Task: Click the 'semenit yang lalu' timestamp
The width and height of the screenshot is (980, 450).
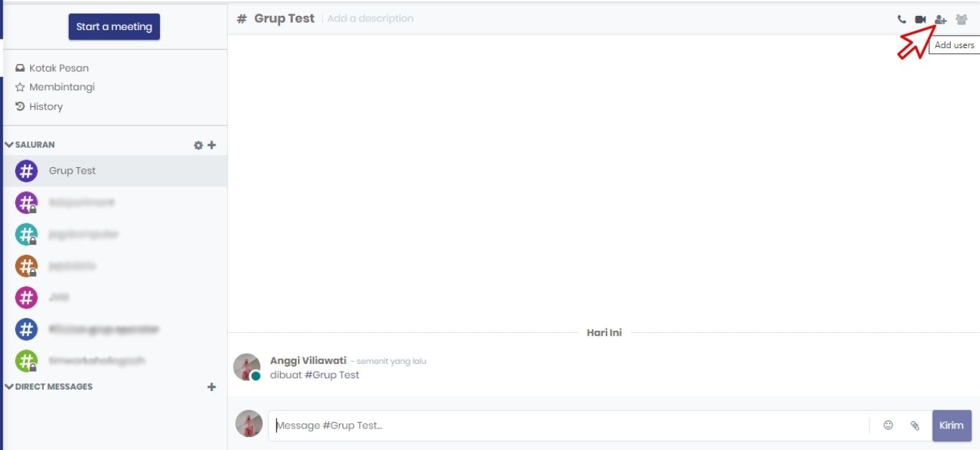Action: click(x=391, y=361)
